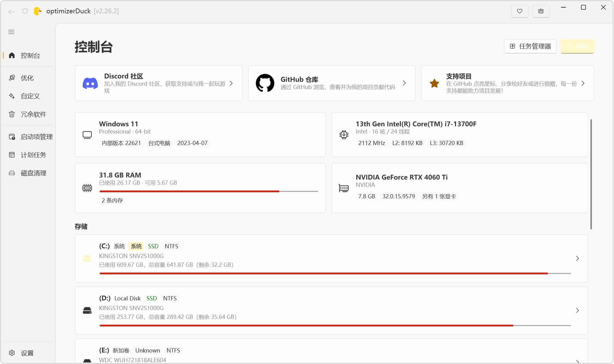Viewport: 614px width, 364px height.
Task: Click the trash icon next to 冗余软件
Action: pos(12,114)
